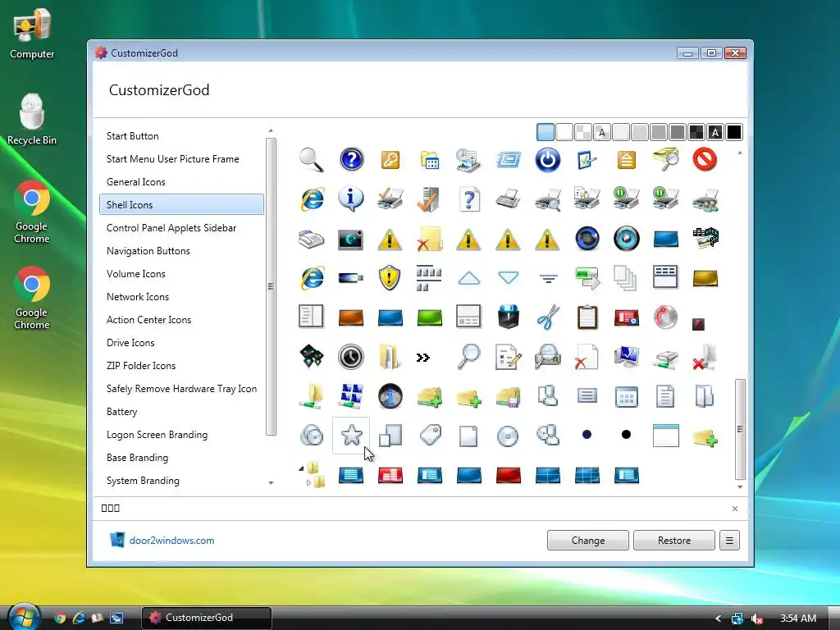Click the muted volume tray icon

pyautogui.click(x=757, y=619)
